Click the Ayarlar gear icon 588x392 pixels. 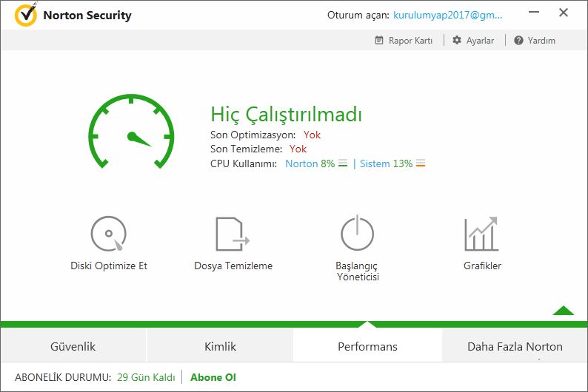pyautogui.click(x=457, y=40)
